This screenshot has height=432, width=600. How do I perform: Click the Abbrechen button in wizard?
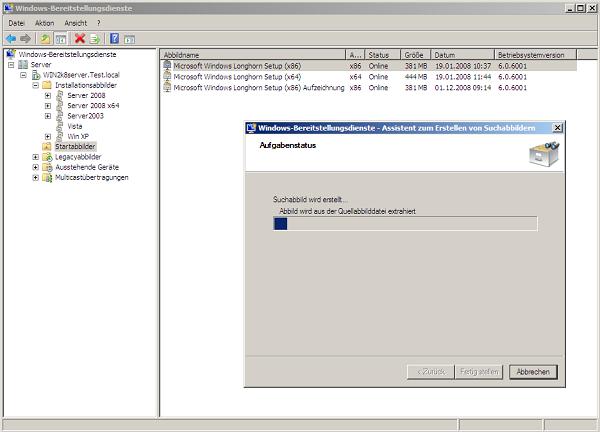pyautogui.click(x=533, y=372)
